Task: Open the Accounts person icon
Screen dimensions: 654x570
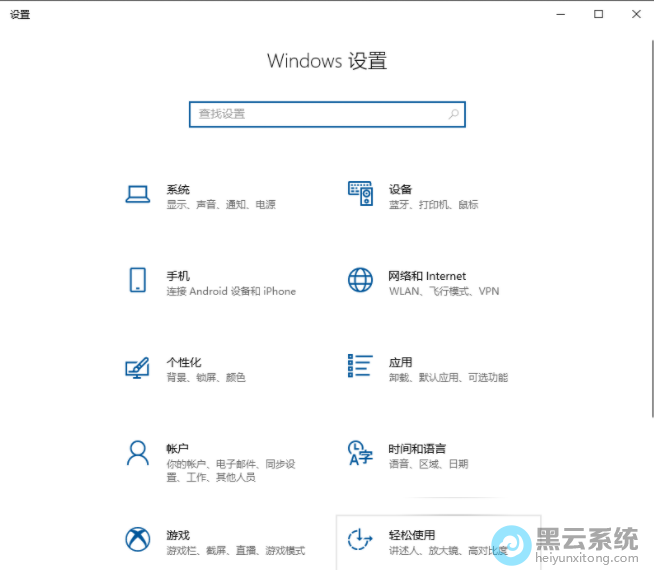Action: (x=138, y=453)
